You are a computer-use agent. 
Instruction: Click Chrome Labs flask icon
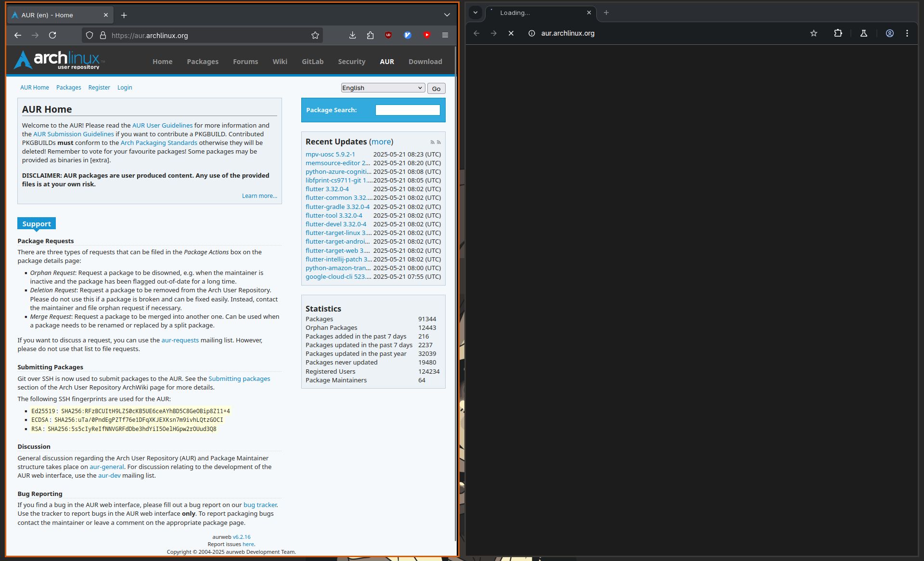[864, 33]
